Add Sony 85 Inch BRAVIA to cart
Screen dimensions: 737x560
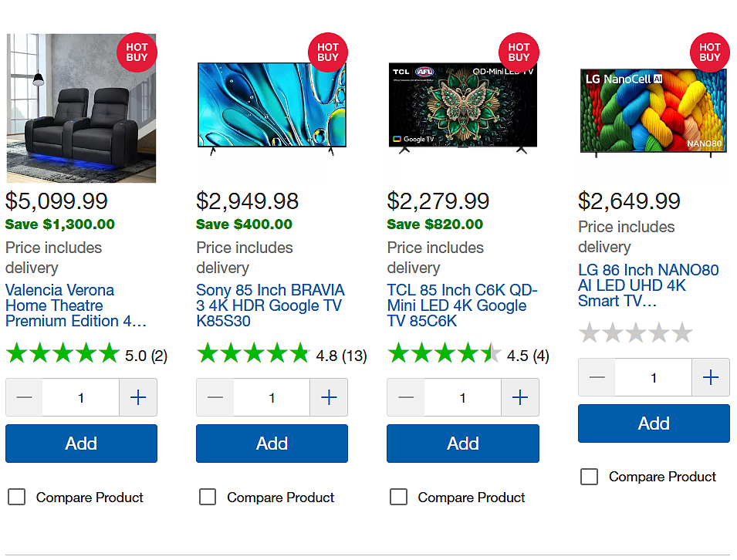(x=272, y=444)
